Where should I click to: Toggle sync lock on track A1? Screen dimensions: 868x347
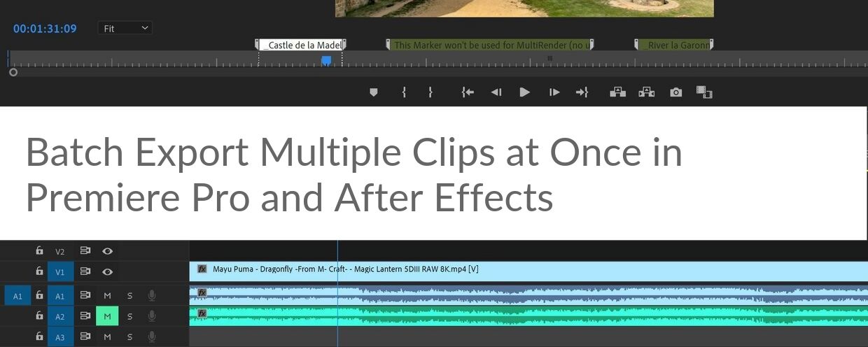85,296
